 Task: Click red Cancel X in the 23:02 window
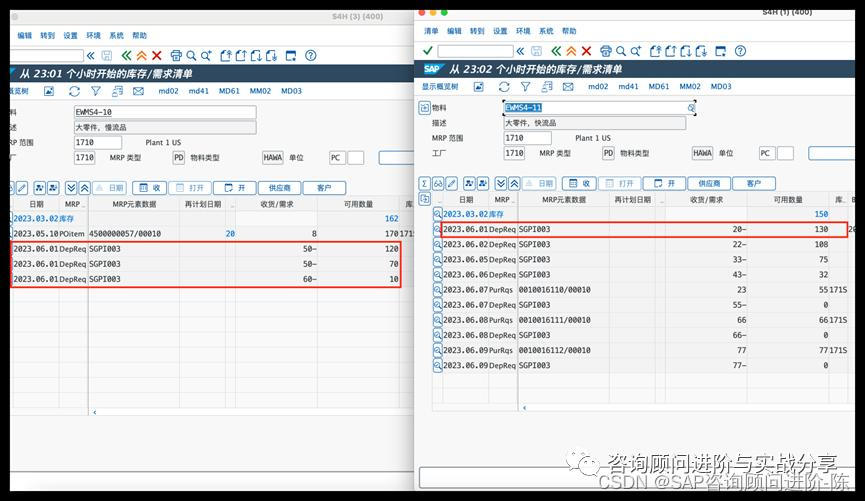point(586,51)
